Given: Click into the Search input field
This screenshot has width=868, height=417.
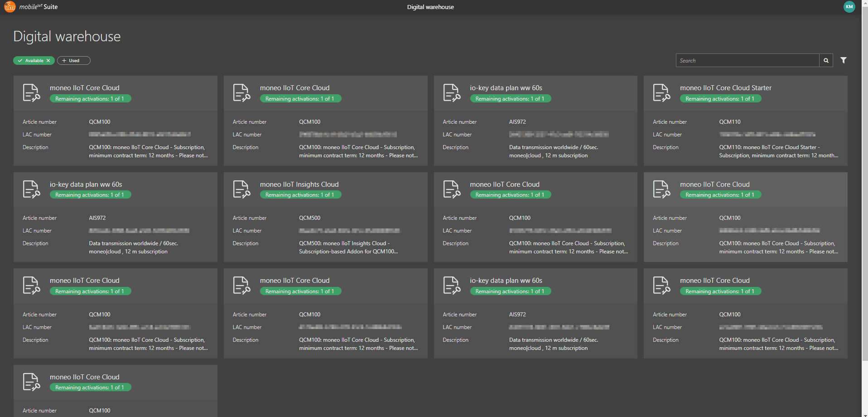Looking at the screenshot, I should 747,60.
